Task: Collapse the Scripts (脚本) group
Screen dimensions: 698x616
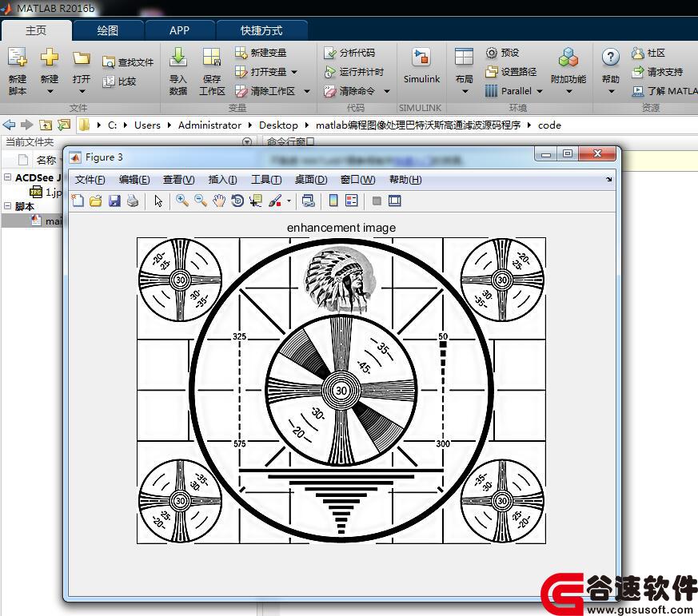Action: (7, 205)
